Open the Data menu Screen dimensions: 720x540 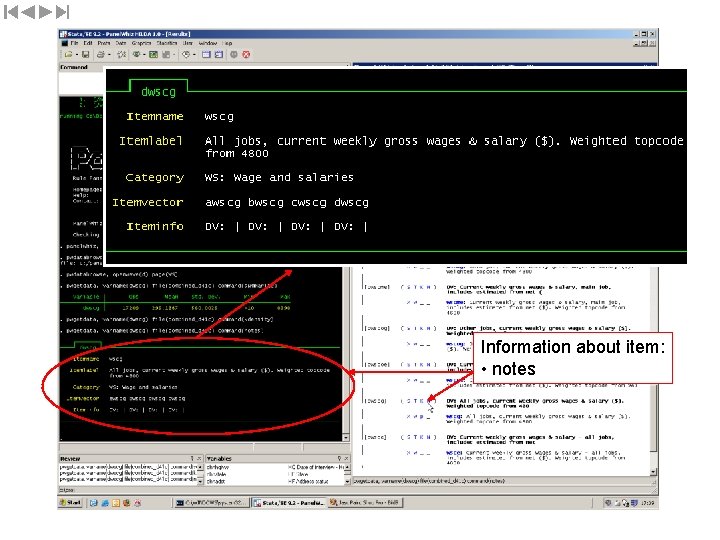point(121,43)
